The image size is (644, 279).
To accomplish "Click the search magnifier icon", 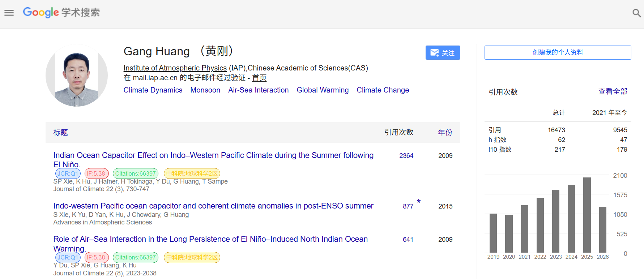I will 636,13.
